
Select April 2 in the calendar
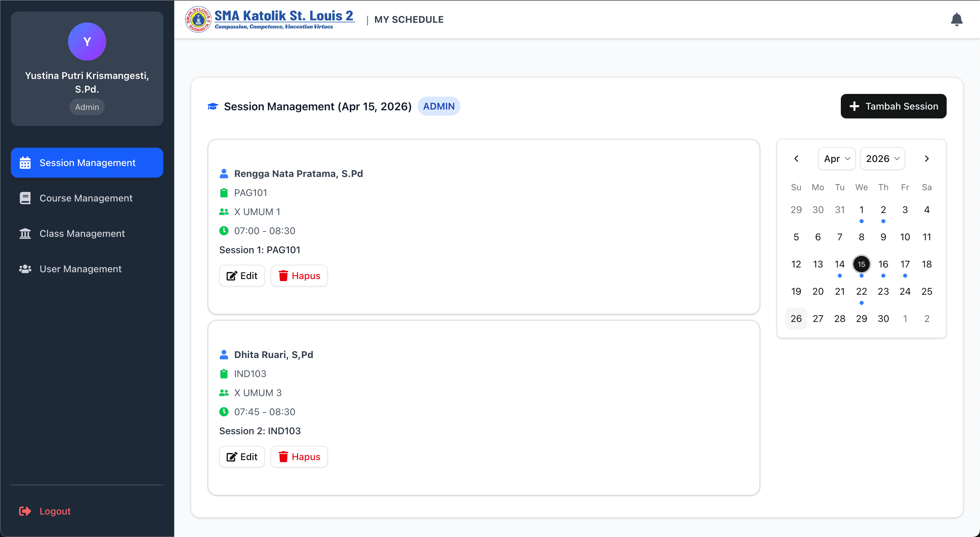[883, 210]
